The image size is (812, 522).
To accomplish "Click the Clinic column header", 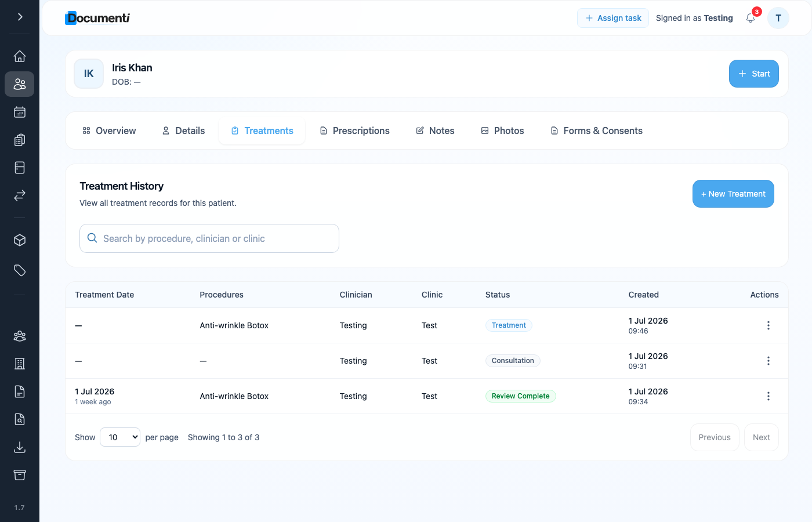I will 432,295.
